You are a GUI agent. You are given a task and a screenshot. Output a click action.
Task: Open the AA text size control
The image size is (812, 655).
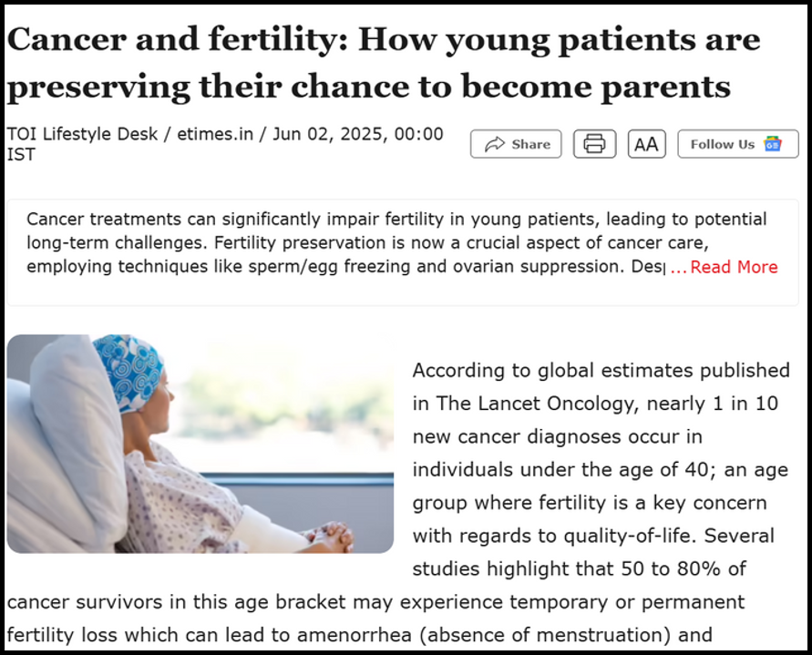click(x=646, y=144)
